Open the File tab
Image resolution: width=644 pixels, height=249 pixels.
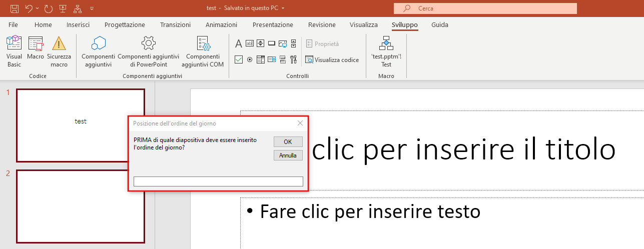click(14, 24)
